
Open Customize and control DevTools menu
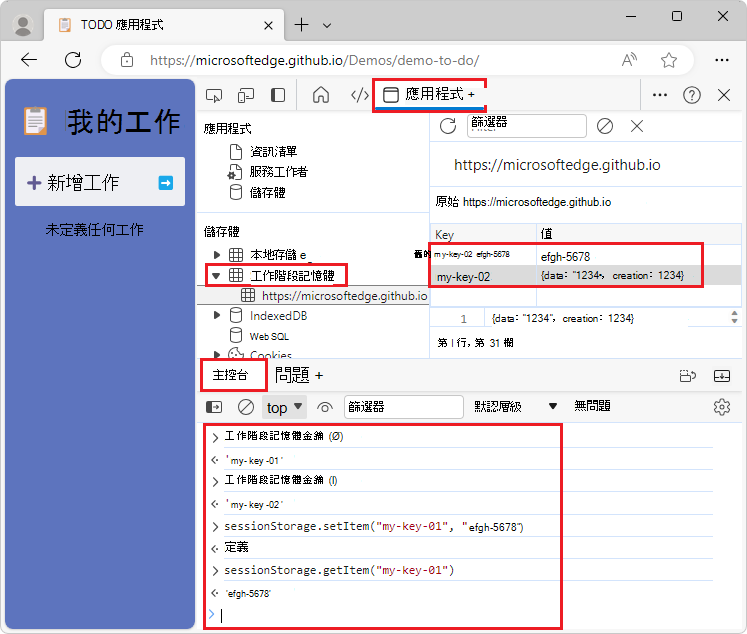coord(660,95)
